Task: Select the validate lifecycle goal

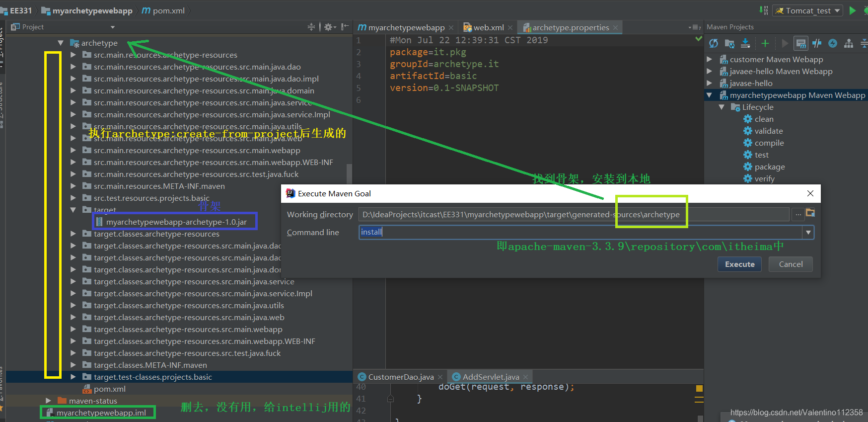Action: coord(763,131)
